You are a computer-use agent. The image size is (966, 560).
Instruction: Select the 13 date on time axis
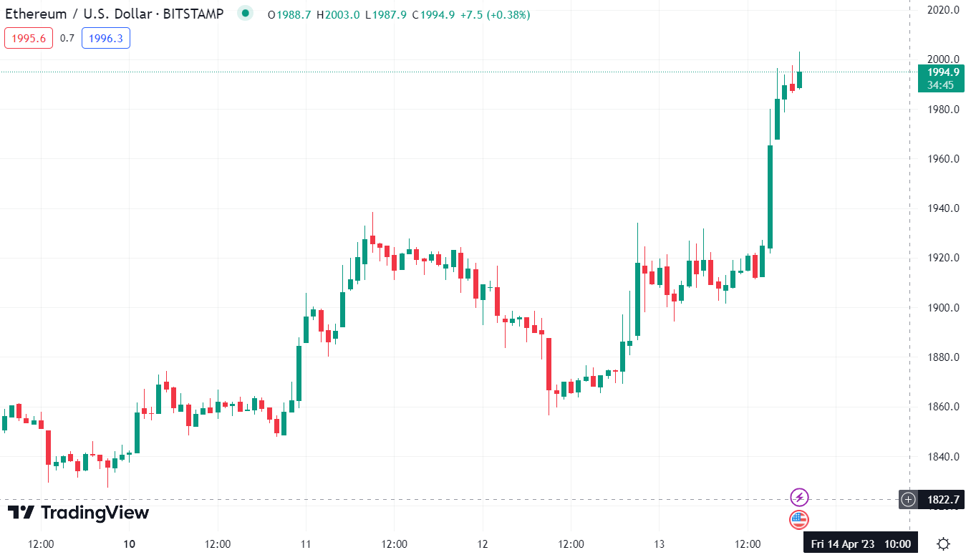(660, 544)
